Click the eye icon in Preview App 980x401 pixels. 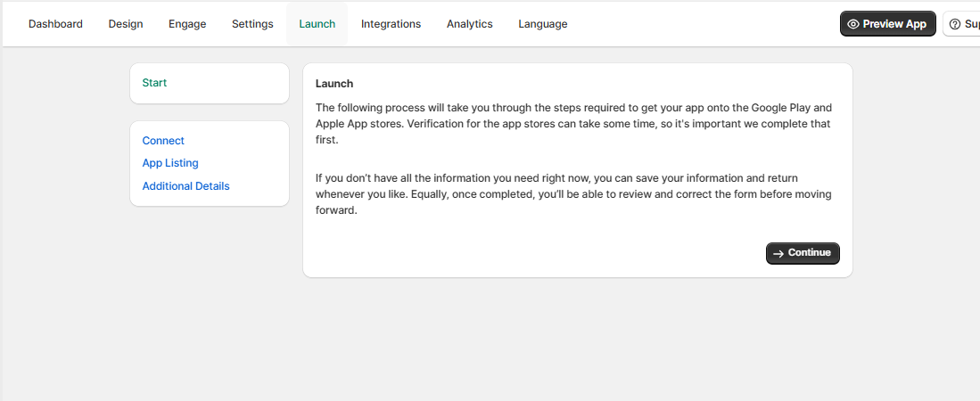(853, 24)
